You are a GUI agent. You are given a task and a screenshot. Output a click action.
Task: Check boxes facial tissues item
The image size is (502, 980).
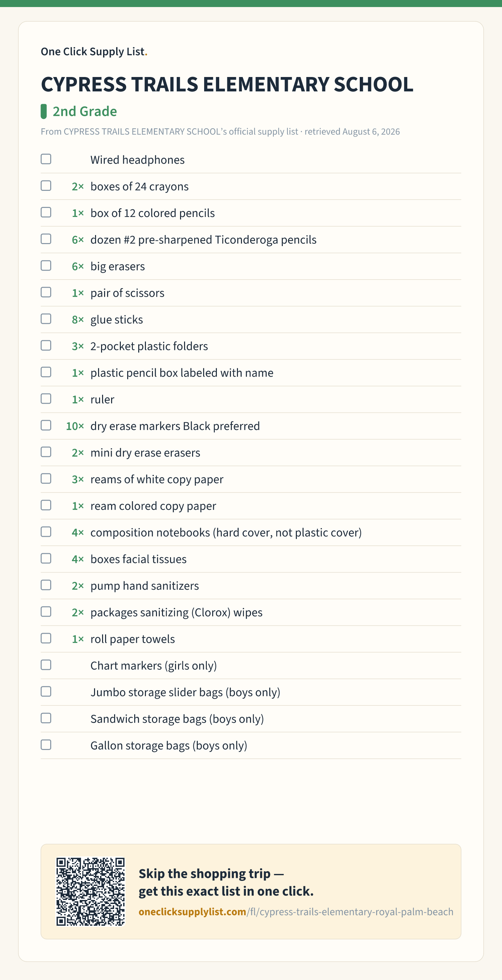(46, 558)
